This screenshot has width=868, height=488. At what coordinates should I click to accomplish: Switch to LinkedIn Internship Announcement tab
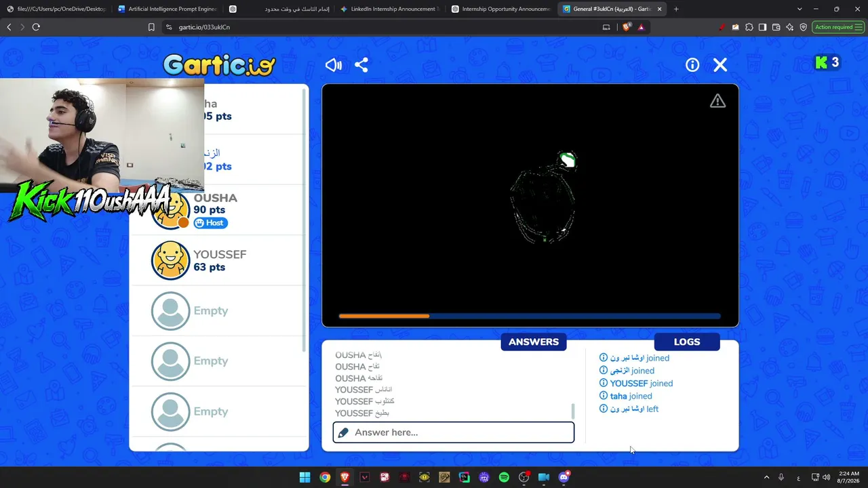coord(390,9)
